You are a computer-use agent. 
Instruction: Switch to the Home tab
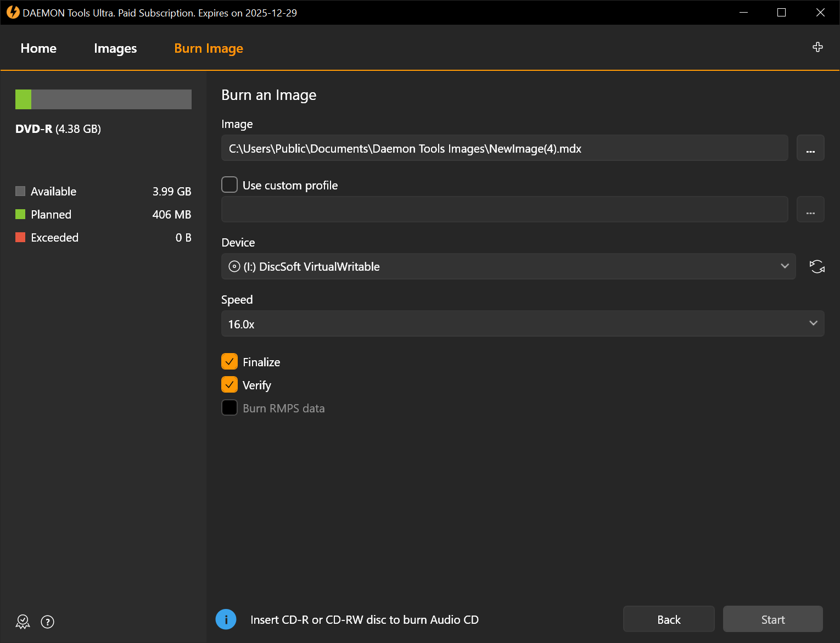pos(38,48)
